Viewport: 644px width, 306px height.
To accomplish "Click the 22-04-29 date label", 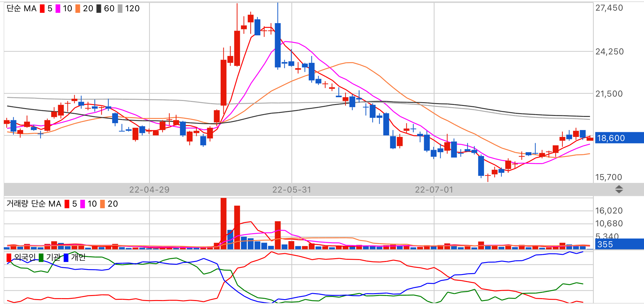I will pos(149,190).
